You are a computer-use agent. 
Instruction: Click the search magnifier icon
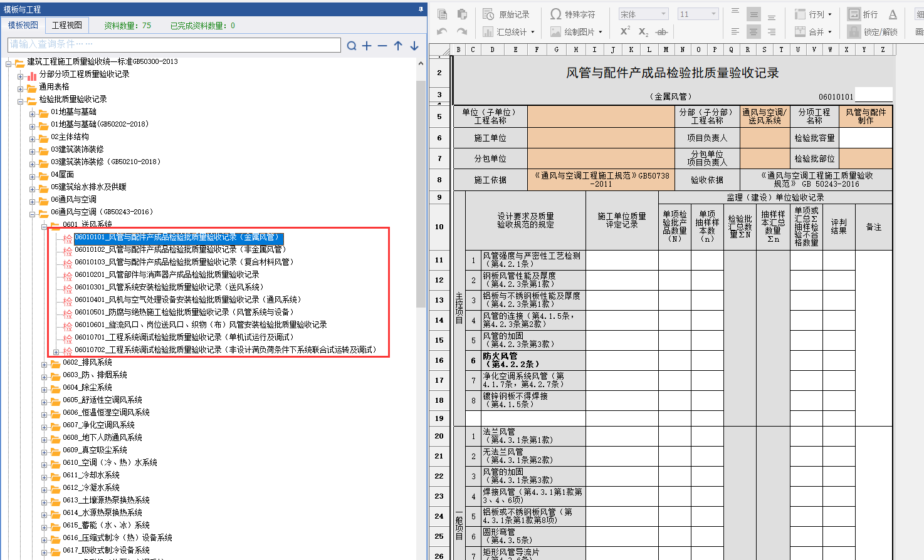352,46
